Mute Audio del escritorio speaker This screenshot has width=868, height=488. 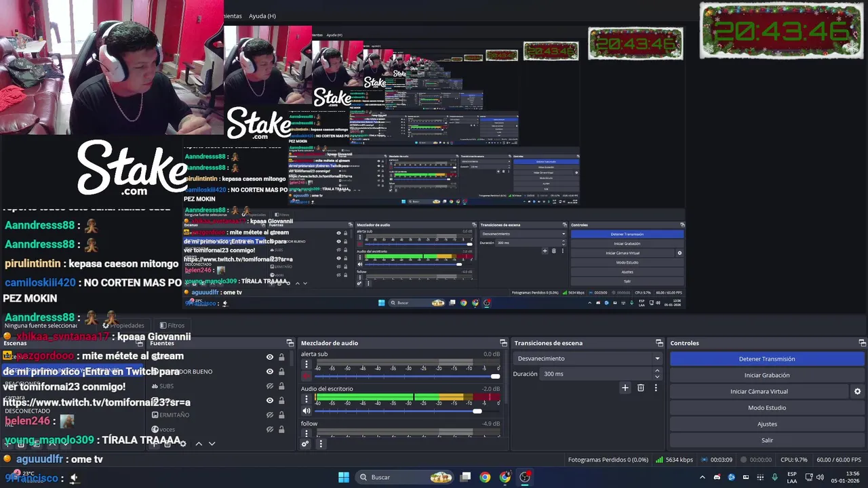tap(307, 411)
